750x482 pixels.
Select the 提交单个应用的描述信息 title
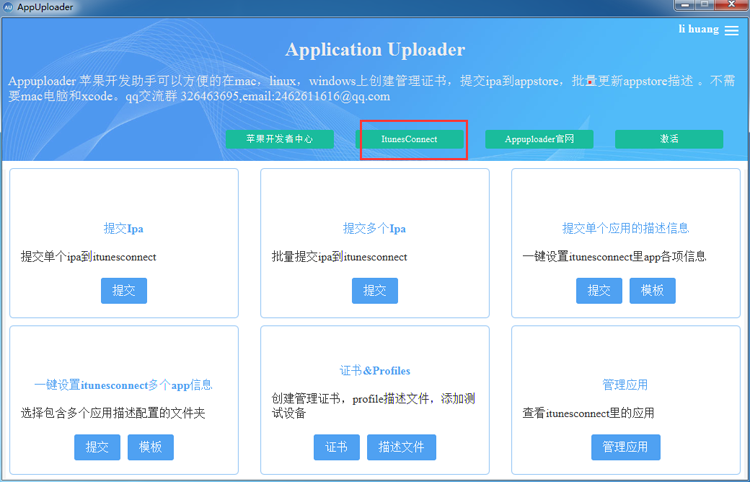626,228
